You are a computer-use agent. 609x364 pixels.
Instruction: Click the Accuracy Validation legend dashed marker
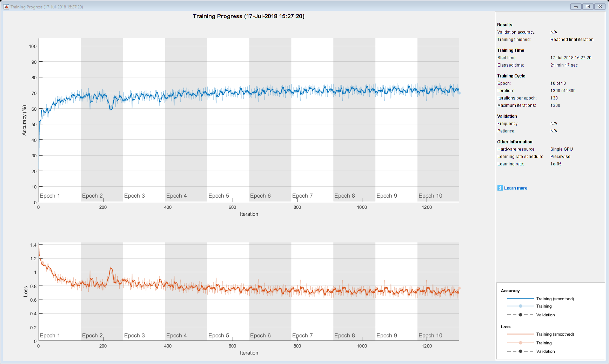[x=520, y=315]
